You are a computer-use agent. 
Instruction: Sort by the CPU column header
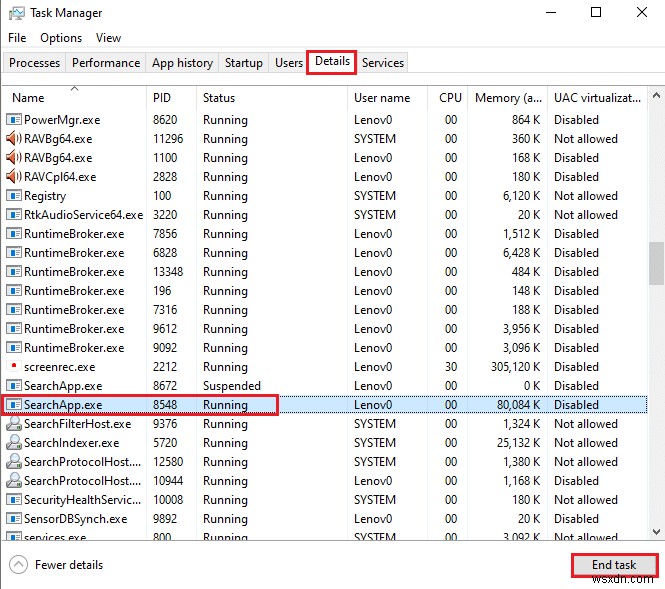point(448,98)
